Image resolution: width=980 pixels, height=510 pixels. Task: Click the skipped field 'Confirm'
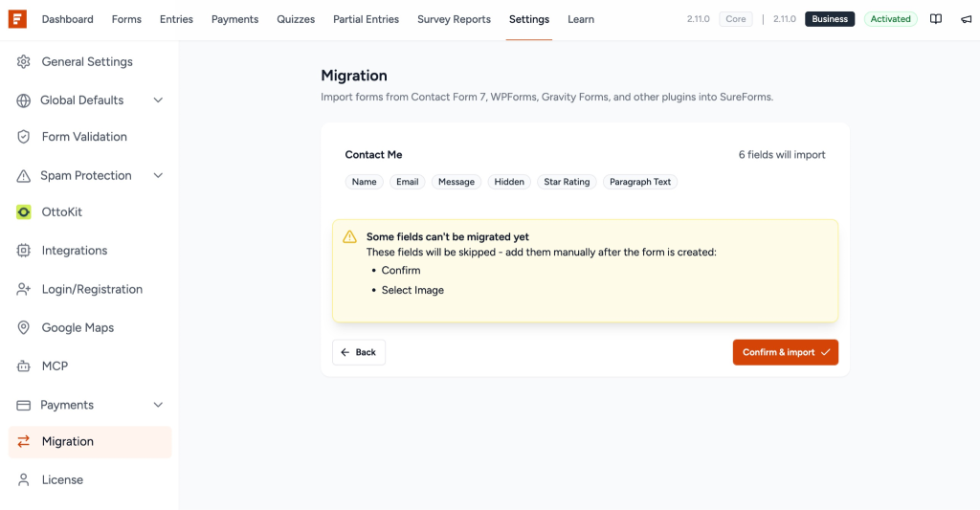click(401, 271)
